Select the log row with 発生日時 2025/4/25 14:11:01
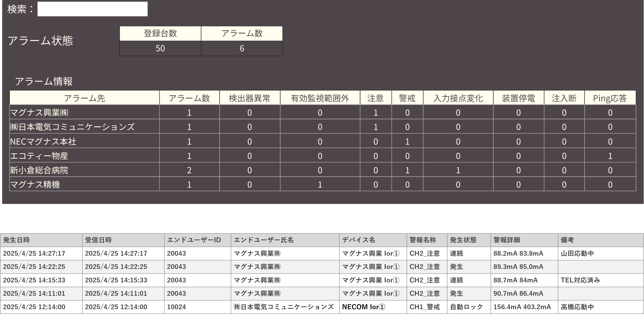The height and width of the screenshot is (315, 644). [x=322, y=293]
